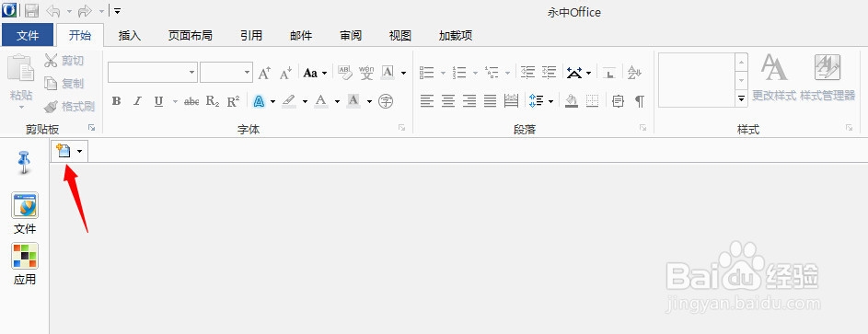Click the Clear Formatting eraser icon
The height and width of the screenshot is (334, 868).
point(345,73)
